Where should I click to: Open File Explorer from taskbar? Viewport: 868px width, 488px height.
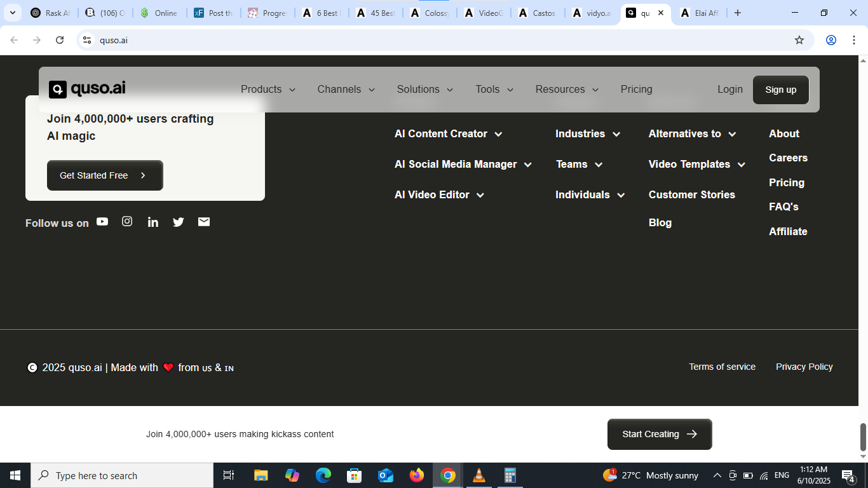[261, 475]
